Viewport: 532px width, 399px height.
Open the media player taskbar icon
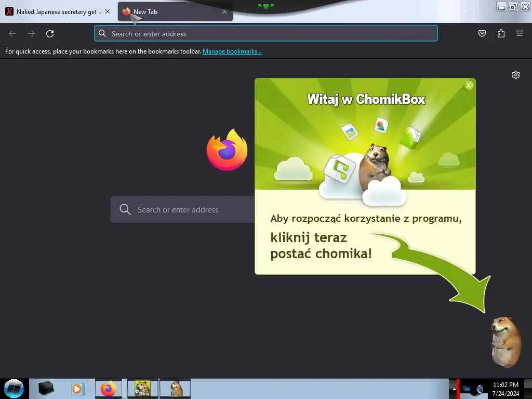(77, 389)
